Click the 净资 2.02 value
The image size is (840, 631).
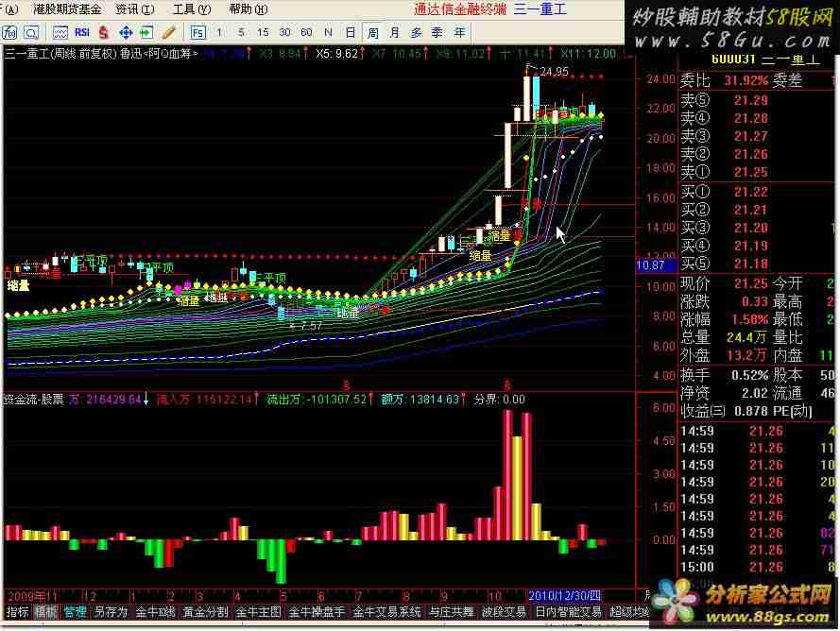click(755, 393)
